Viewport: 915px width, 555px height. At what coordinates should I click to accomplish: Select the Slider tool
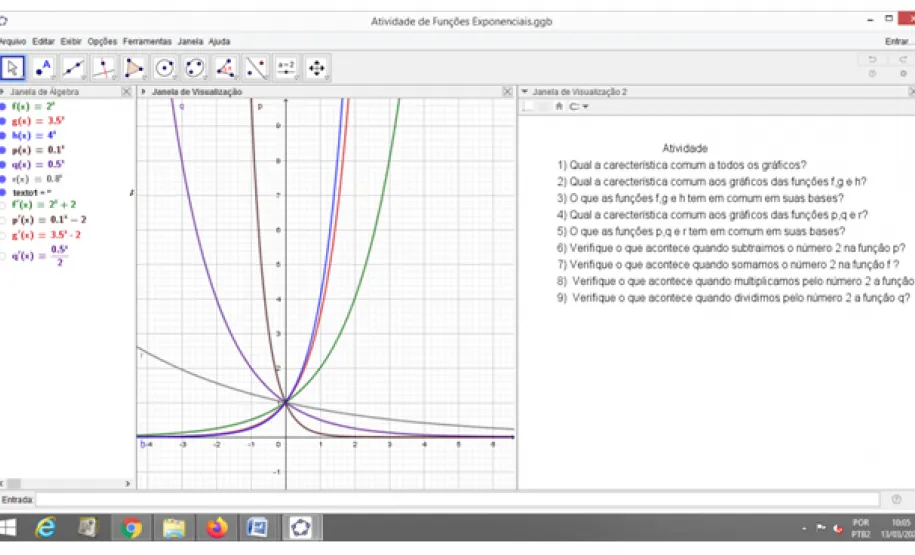point(286,68)
